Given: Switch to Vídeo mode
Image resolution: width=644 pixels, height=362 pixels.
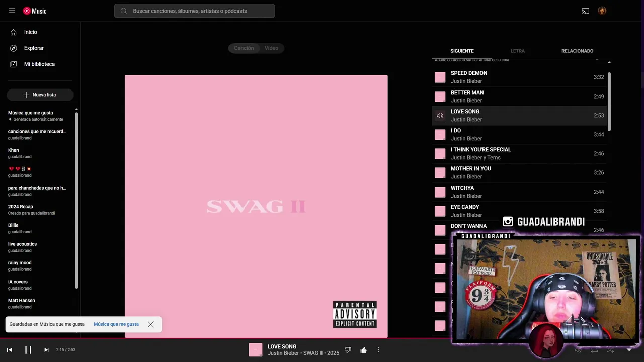Looking at the screenshot, I should tap(272, 48).
